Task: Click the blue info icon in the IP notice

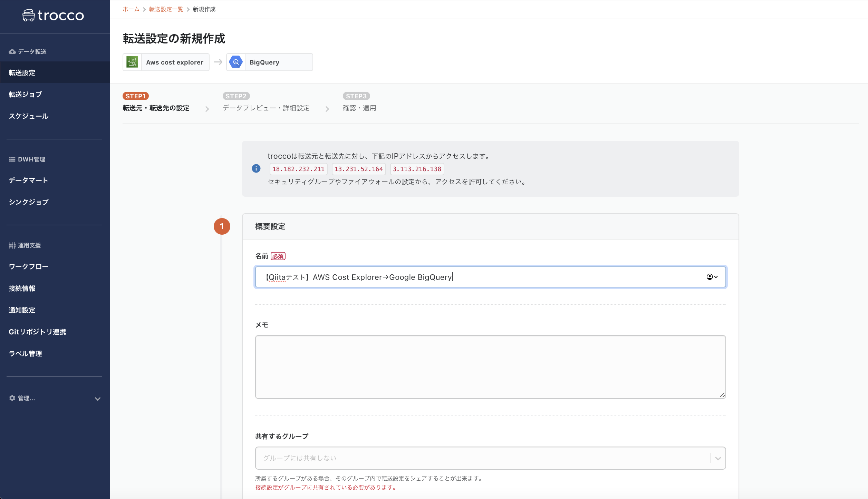Action: click(256, 168)
